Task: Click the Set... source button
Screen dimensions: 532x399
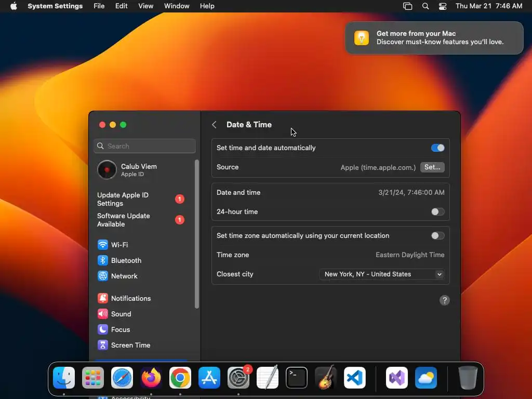Action: pyautogui.click(x=432, y=167)
